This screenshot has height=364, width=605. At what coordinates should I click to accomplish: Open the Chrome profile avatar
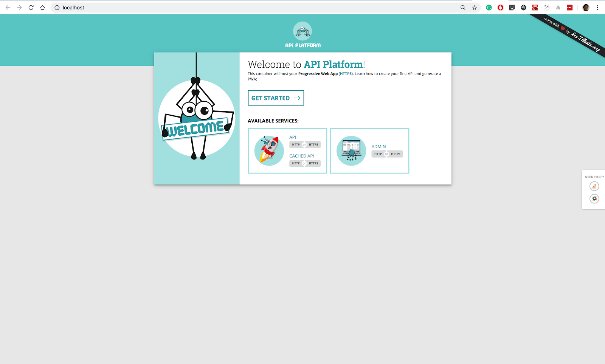(586, 8)
